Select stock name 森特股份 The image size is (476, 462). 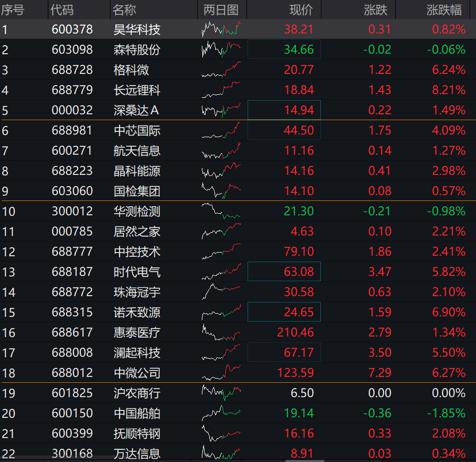pos(137,49)
